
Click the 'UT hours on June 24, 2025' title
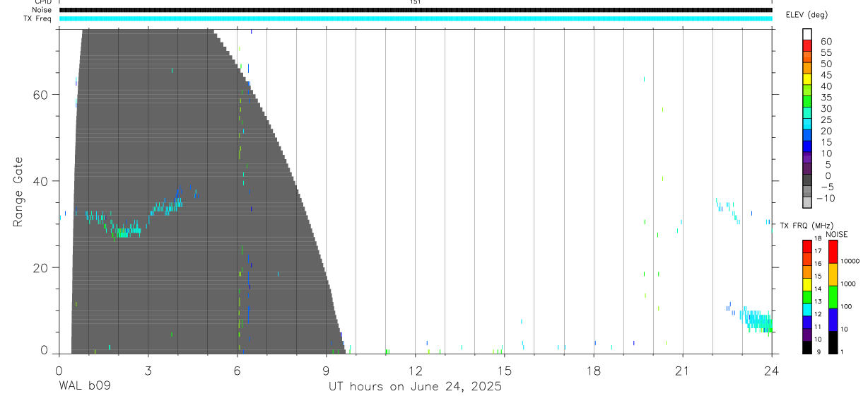click(415, 386)
